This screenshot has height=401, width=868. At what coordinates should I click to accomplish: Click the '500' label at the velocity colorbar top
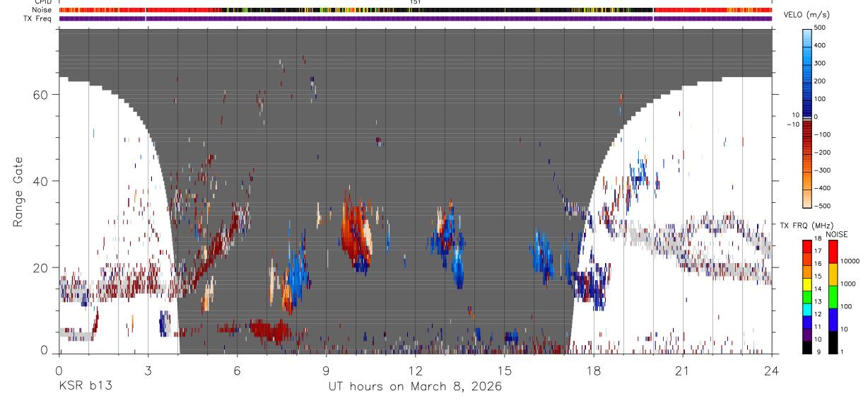click(820, 28)
